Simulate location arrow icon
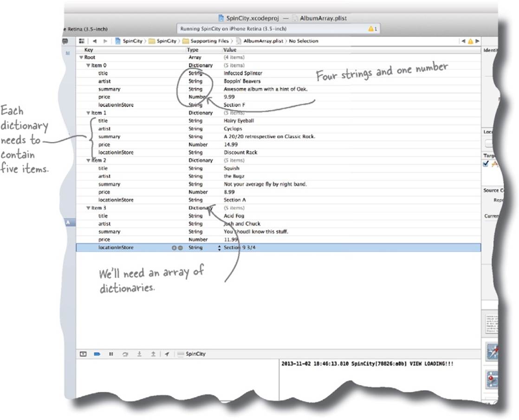Screen dimensions: 519x420 point(167,354)
